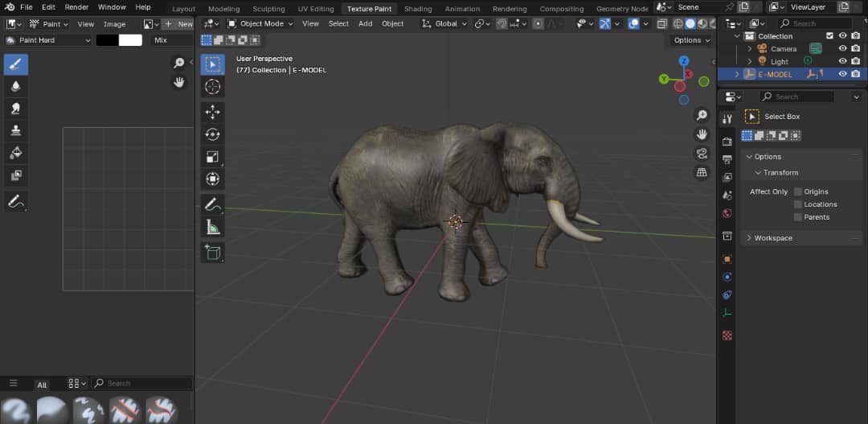Select the Annotate tool in image editor
Viewport: 868px width, 424px height.
click(x=16, y=201)
